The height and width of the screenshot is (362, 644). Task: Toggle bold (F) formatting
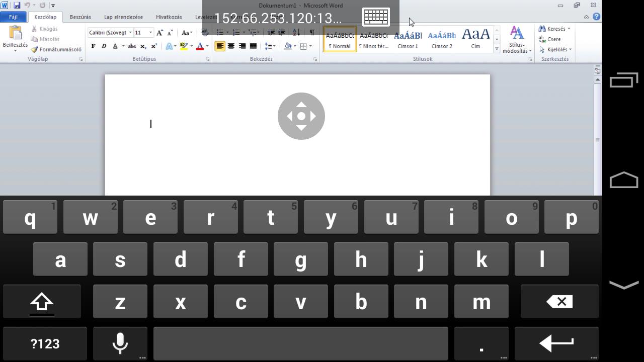tap(93, 46)
